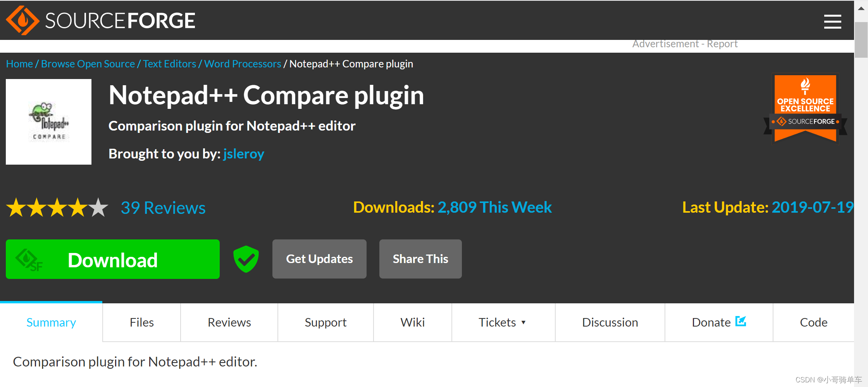868x387 pixels.
Task: Click 'Last Update: 2019-07-19' text
Action: tap(768, 207)
